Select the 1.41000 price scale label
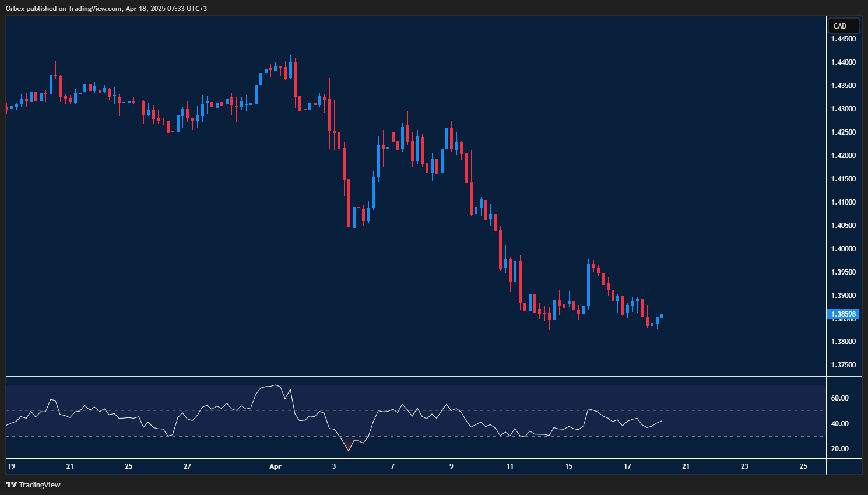868x495 pixels. pyautogui.click(x=844, y=202)
